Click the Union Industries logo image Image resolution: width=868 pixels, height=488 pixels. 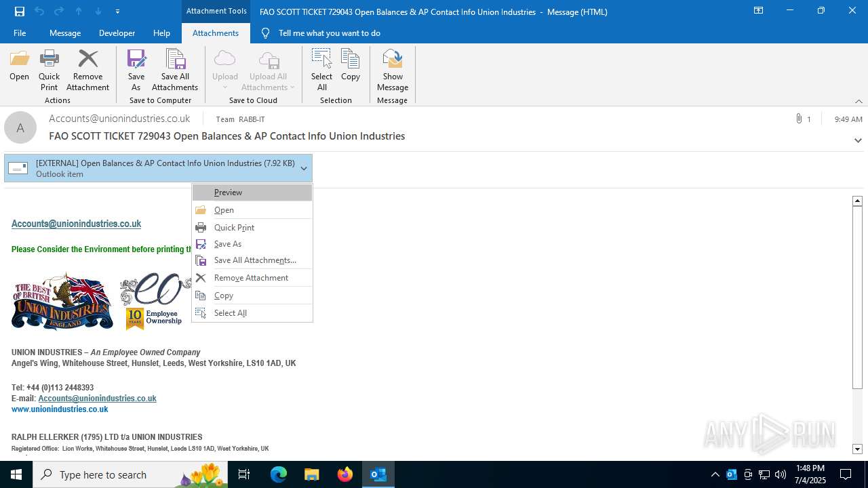point(62,302)
